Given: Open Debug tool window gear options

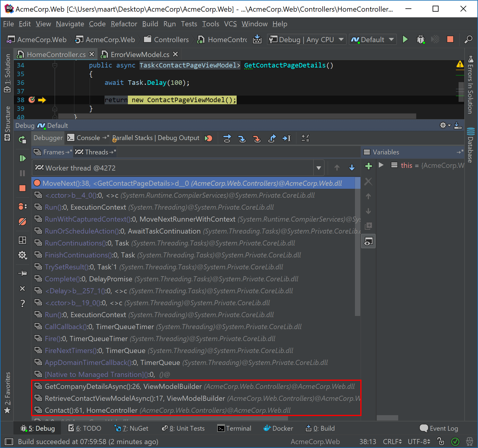Looking at the screenshot, I should (445, 125).
